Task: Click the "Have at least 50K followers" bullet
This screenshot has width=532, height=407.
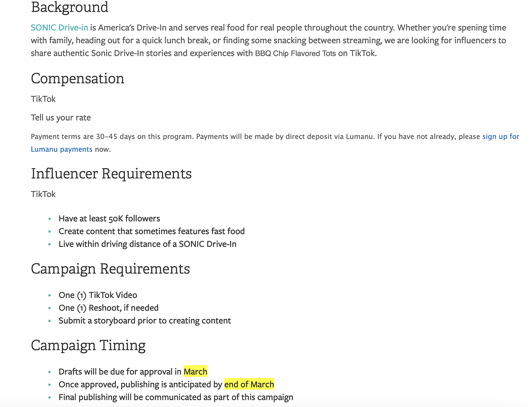Action: (109, 219)
